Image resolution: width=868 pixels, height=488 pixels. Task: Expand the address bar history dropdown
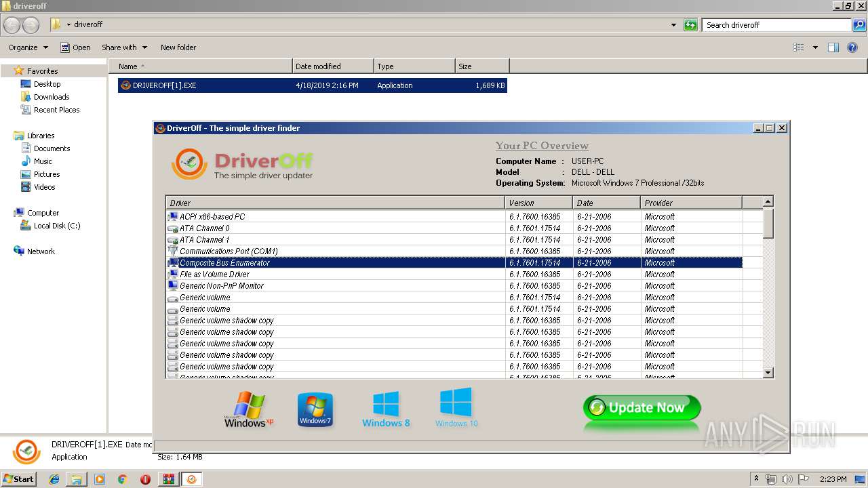(673, 25)
